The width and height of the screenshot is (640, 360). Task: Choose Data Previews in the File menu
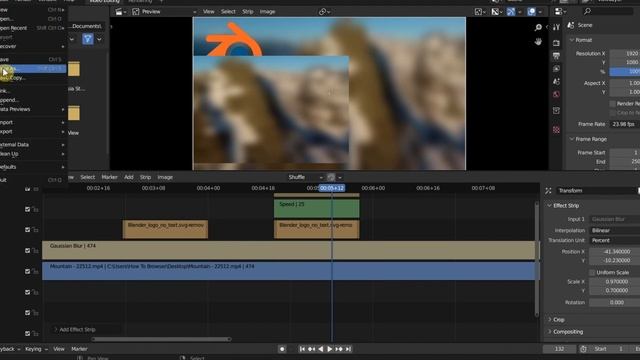click(x=33, y=109)
